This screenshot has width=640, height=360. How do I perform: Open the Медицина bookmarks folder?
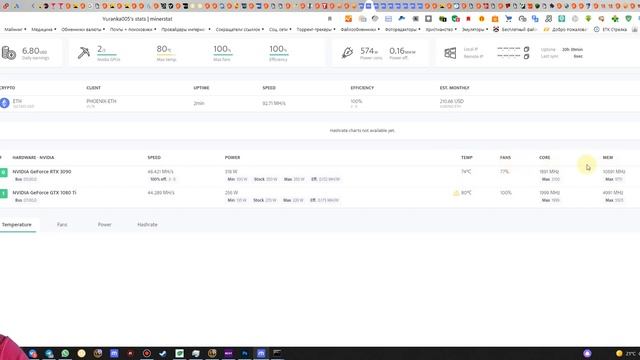(44, 29)
